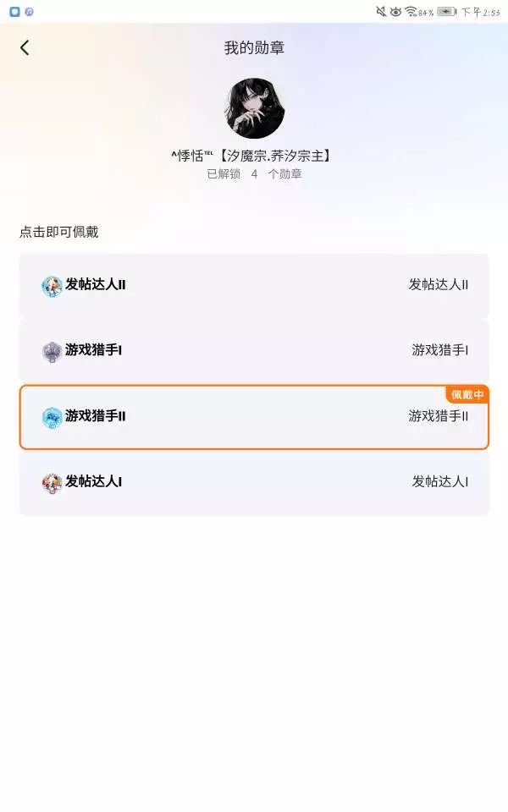Screen dimensions: 508x812
Task: Tap the 发帖达人II badge icon
Action: pos(52,286)
